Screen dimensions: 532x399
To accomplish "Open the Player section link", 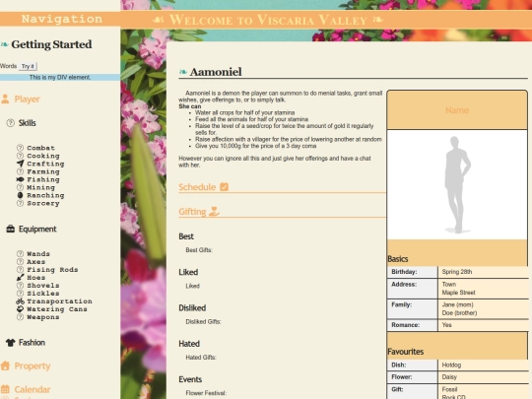I will (28, 100).
